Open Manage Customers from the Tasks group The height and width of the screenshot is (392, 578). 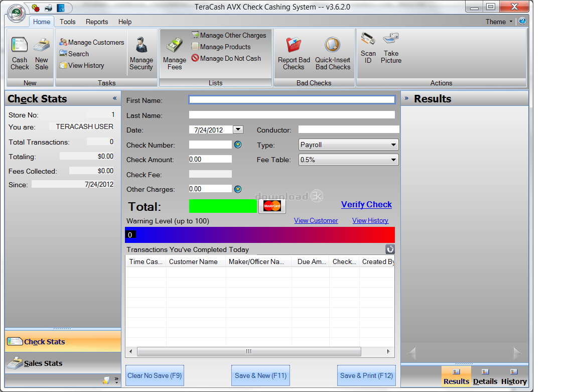point(92,42)
